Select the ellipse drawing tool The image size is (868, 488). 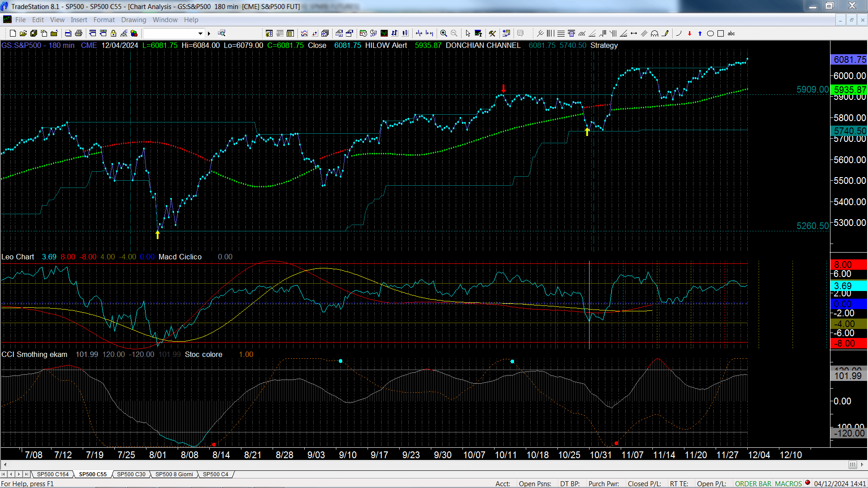click(x=710, y=33)
